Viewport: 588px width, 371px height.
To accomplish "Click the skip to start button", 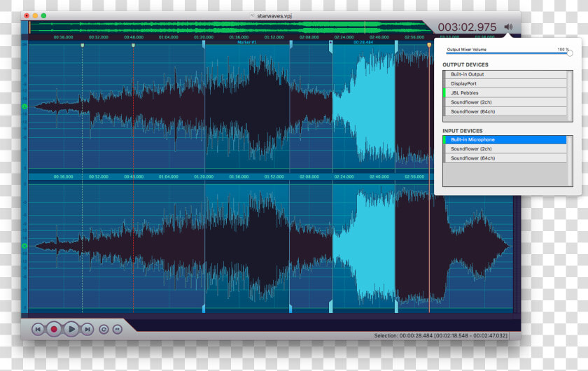I will pyautogui.click(x=38, y=330).
